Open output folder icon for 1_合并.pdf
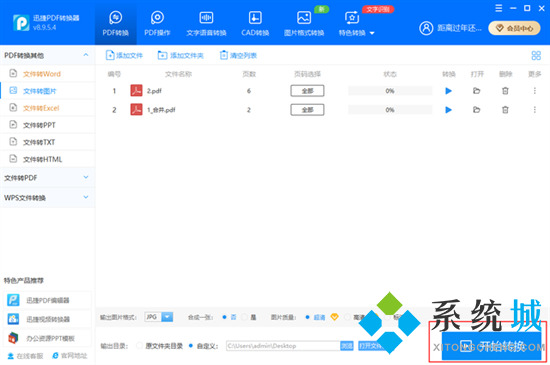 [476, 110]
